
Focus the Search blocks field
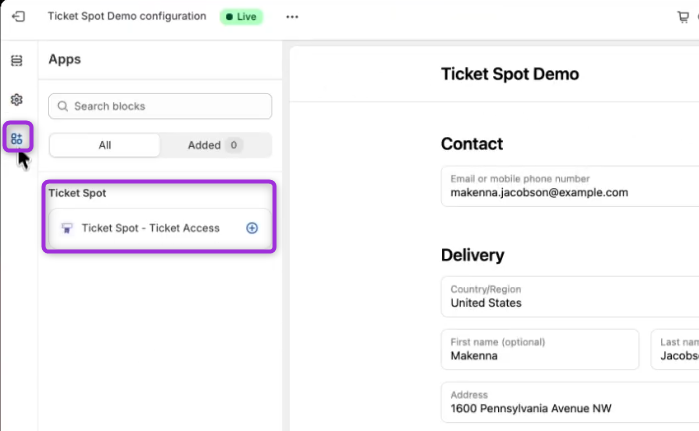click(160, 106)
